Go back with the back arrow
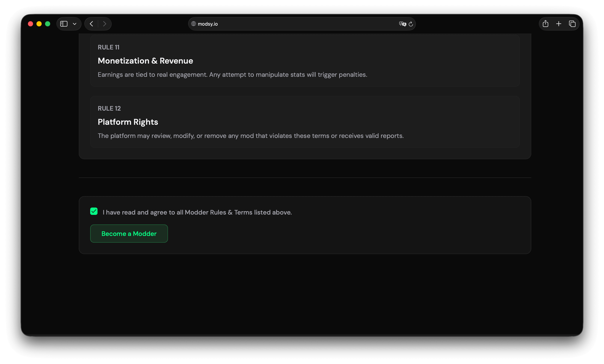The width and height of the screenshot is (604, 364). click(x=91, y=24)
